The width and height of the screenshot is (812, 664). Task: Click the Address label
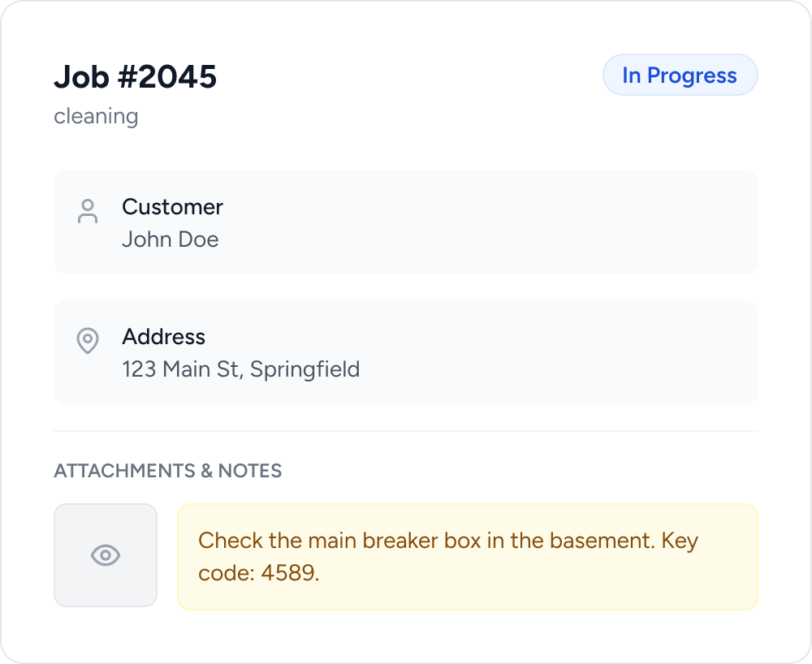coord(164,337)
